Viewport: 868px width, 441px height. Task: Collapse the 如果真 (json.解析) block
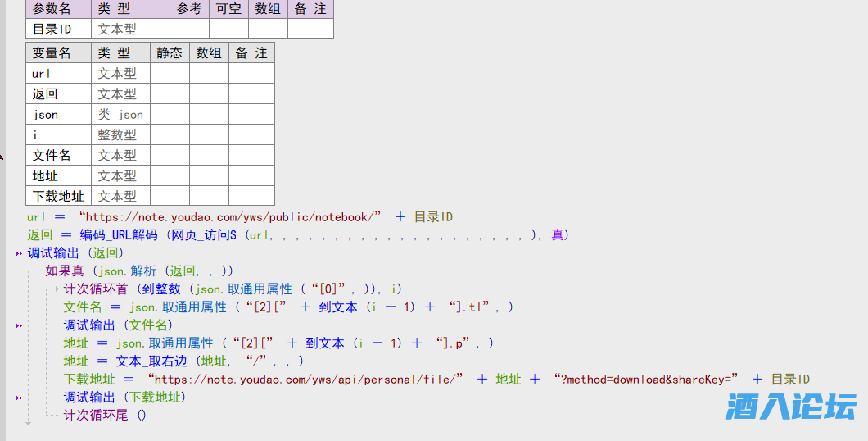click(33, 271)
